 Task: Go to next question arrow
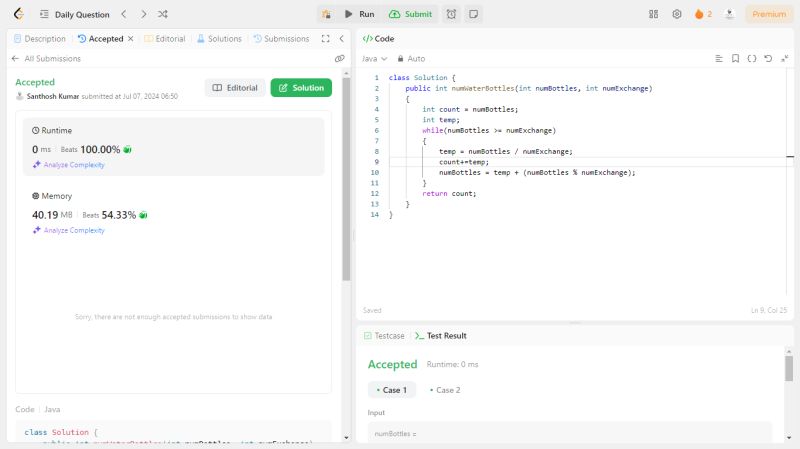tap(143, 14)
